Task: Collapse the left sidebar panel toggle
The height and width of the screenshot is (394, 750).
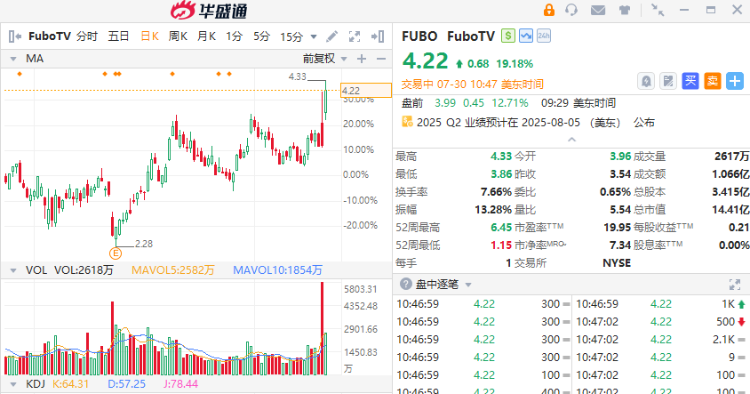Action: click(x=15, y=36)
